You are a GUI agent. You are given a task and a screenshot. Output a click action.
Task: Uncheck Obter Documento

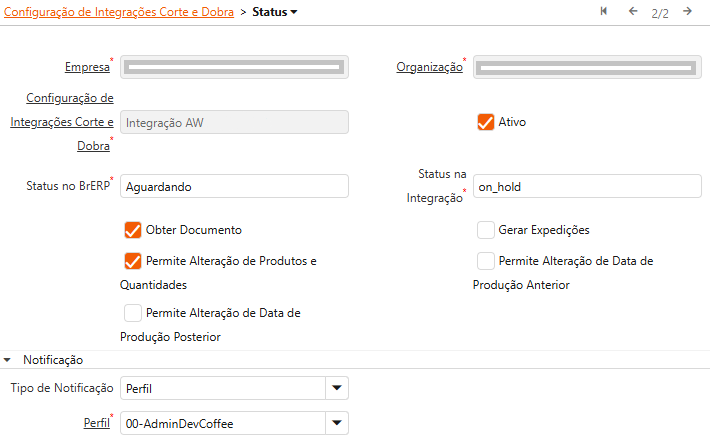coord(133,230)
